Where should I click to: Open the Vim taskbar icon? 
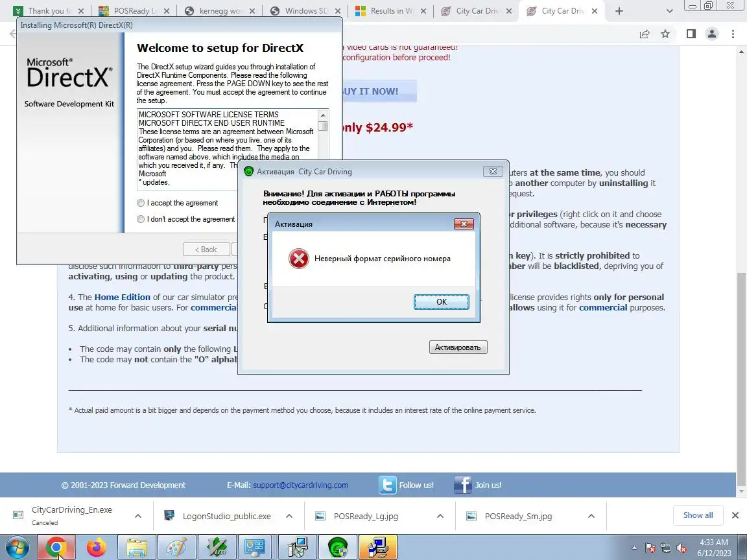pyautogui.click(x=217, y=548)
